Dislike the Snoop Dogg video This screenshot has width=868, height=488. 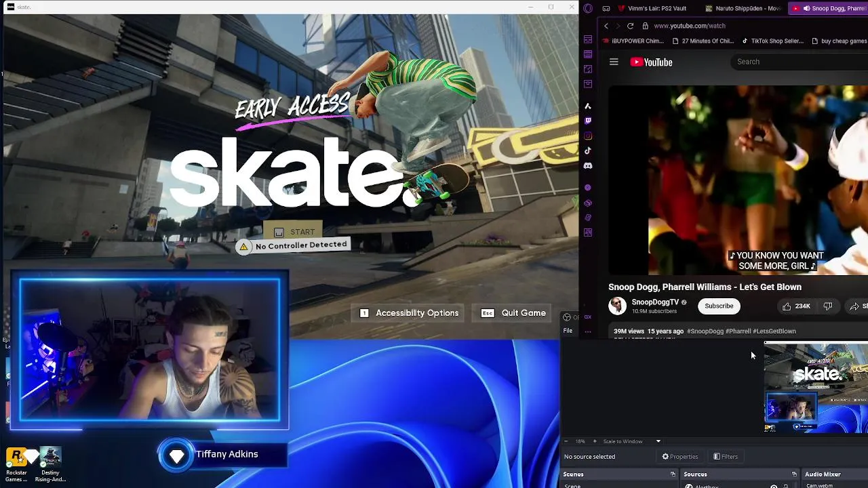pyautogui.click(x=828, y=306)
